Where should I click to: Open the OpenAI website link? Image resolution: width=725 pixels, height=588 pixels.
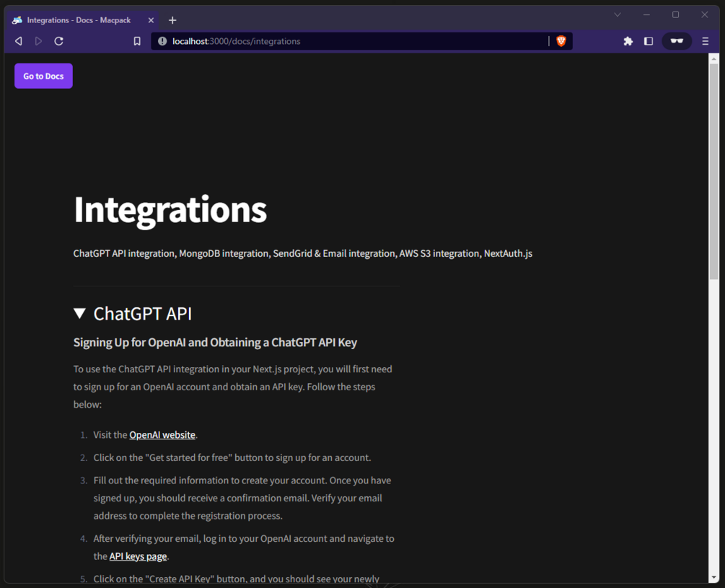pyautogui.click(x=162, y=435)
